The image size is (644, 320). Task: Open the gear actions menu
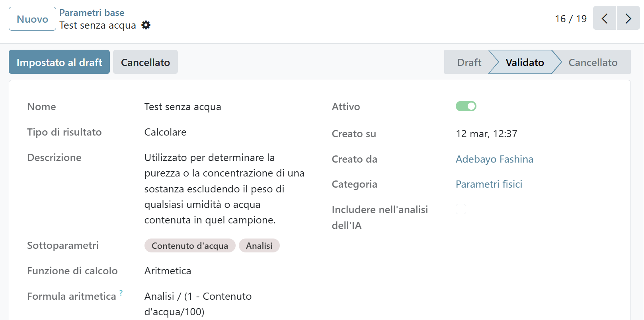tap(146, 25)
